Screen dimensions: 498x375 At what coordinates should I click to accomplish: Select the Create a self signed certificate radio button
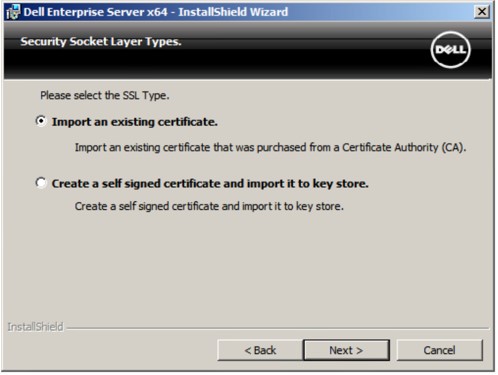coord(41,183)
